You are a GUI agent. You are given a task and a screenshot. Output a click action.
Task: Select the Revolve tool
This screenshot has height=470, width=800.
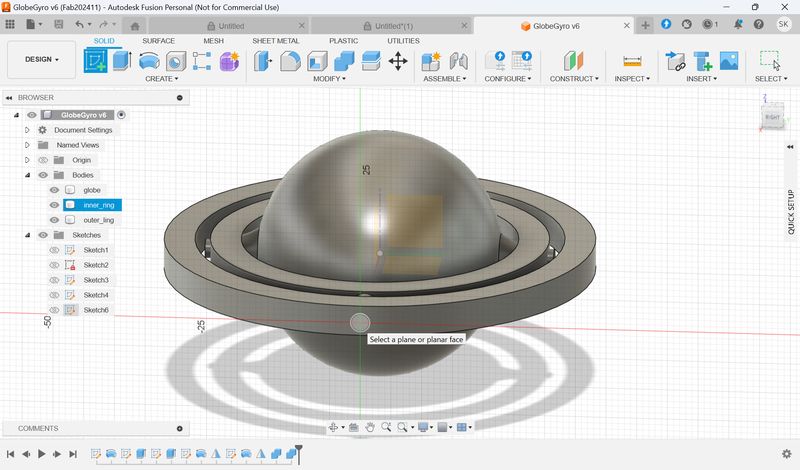click(149, 61)
